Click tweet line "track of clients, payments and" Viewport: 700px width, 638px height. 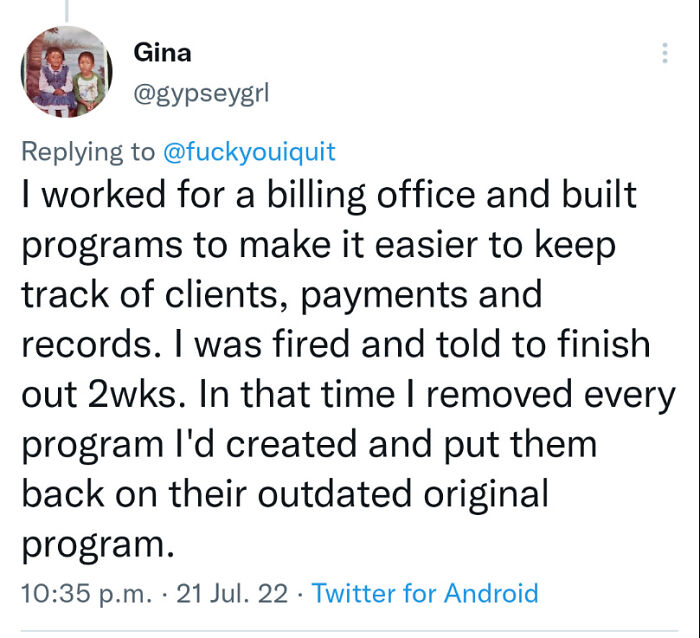point(281,295)
